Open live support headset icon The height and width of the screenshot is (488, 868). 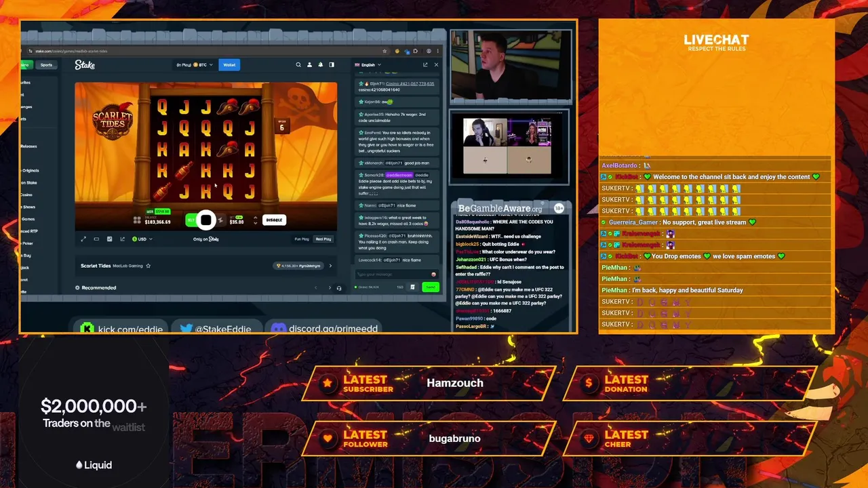click(339, 287)
